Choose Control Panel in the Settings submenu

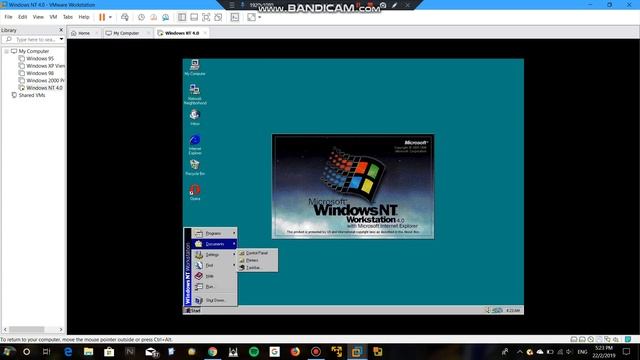coord(258,253)
